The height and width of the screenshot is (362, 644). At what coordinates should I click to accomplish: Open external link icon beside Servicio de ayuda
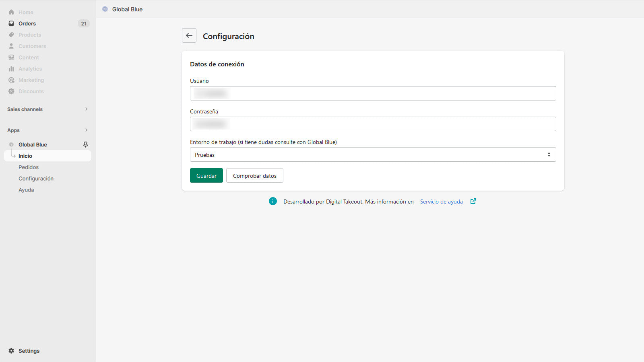[x=473, y=202]
